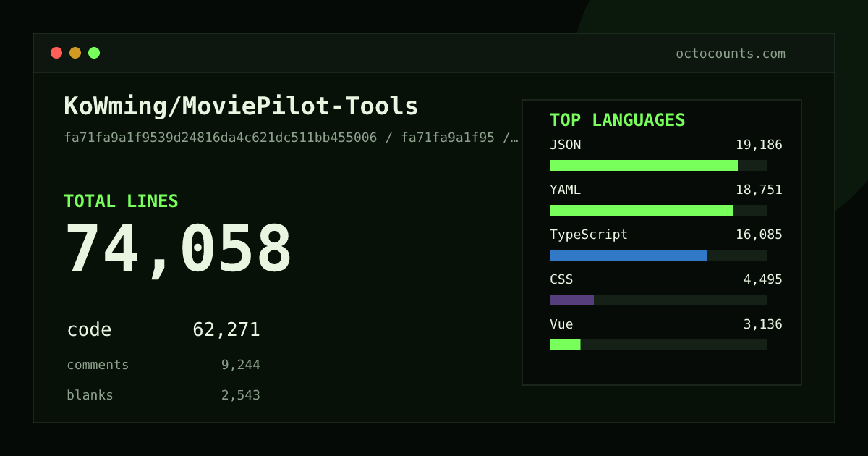Select the total count 74,058

pyautogui.click(x=178, y=249)
